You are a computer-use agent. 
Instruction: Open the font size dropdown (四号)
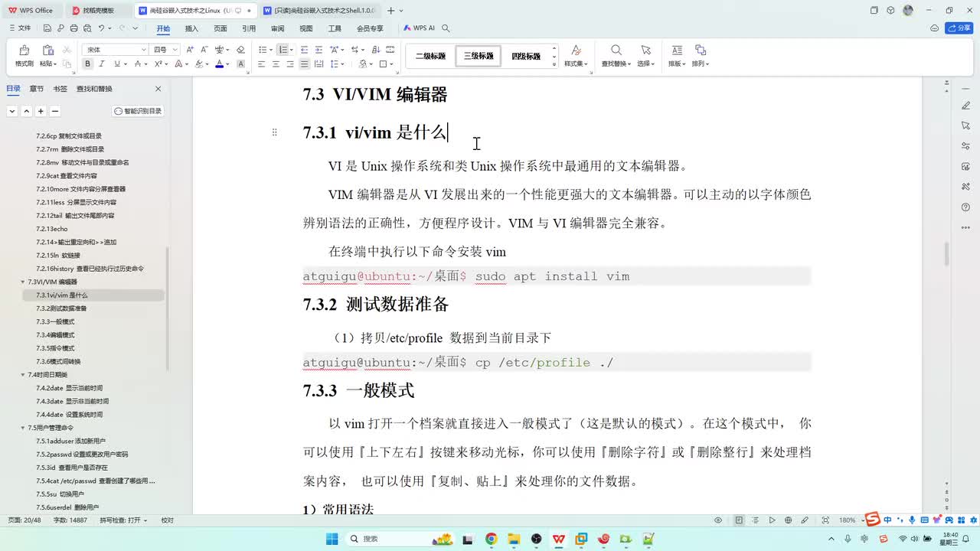click(x=175, y=50)
